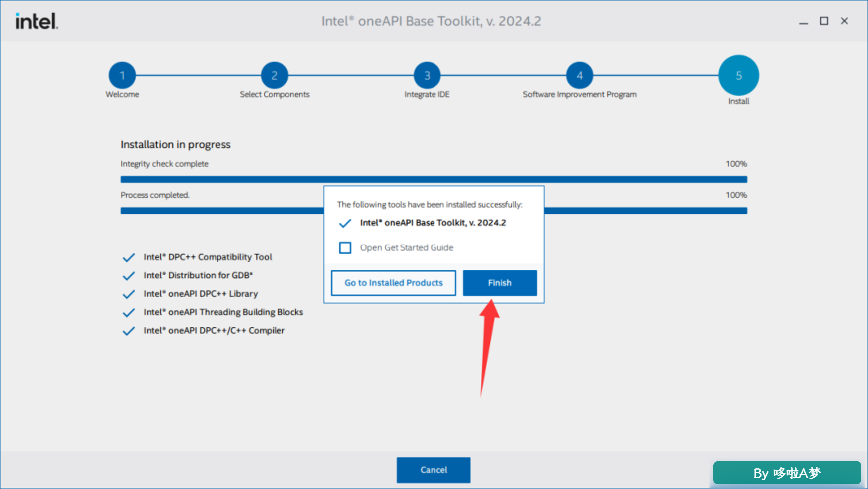The width and height of the screenshot is (868, 489).
Task: Click checkmark beside Base Toolkit in dialog
Action: point(345,223)
